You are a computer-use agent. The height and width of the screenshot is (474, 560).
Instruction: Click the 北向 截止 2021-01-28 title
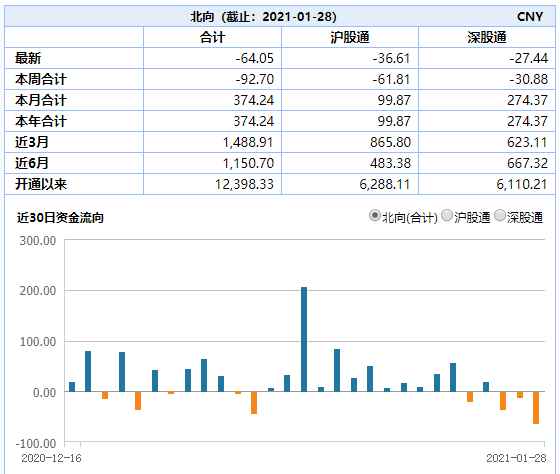(263, 16)
